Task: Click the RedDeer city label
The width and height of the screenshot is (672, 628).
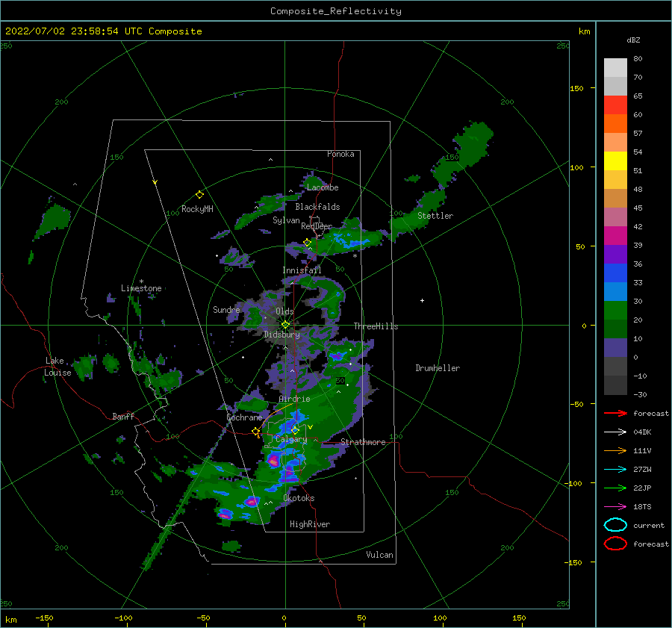Action: tap(317, 226)
